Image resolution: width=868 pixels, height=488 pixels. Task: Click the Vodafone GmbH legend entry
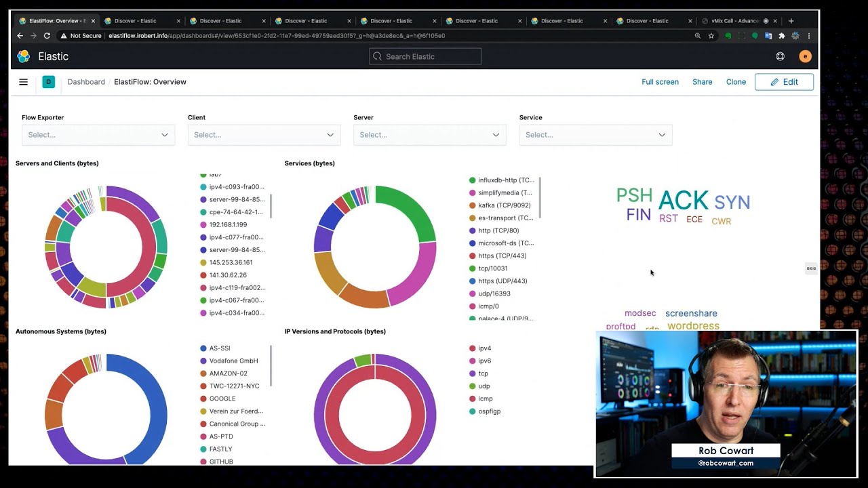233,361
